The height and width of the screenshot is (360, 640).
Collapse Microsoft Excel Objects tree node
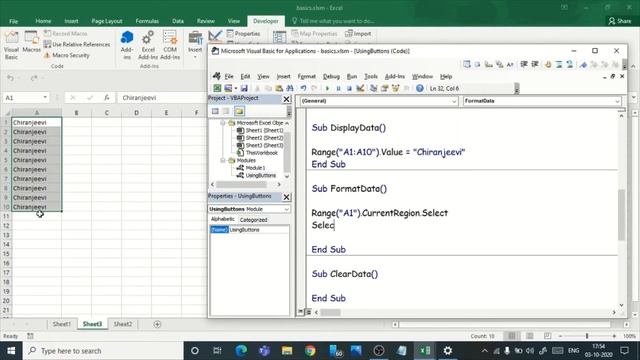[x=223, y=122]
